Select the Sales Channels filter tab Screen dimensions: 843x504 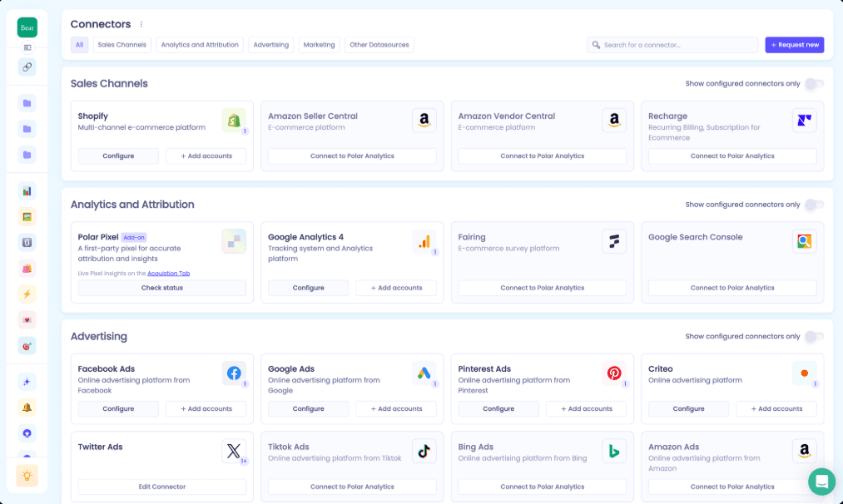[122, 45]
